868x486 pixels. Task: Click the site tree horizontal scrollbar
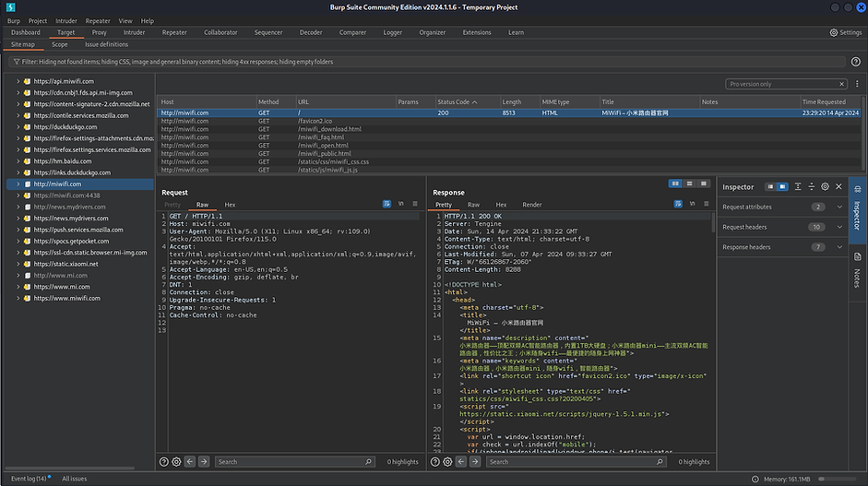(x=70, y=468)
